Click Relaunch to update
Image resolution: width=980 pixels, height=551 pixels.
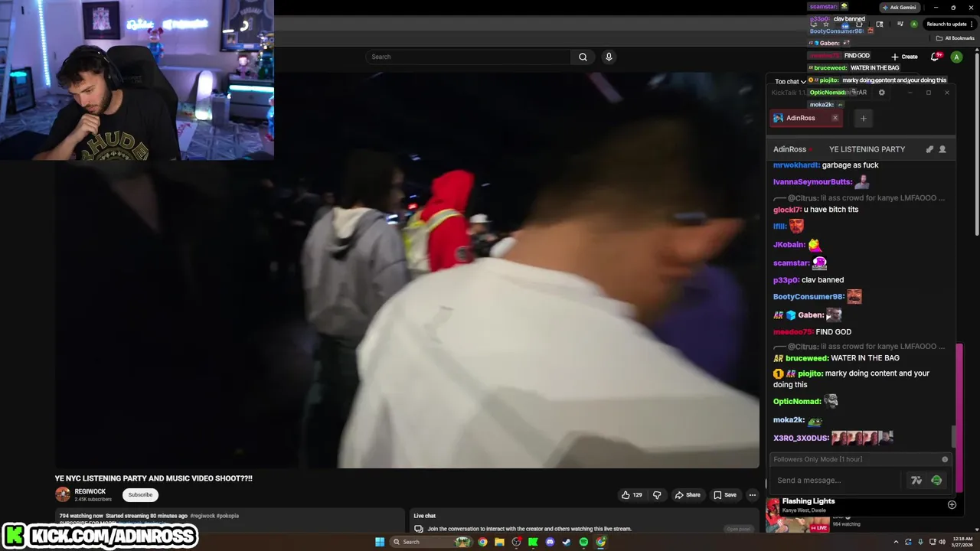[946, 24]
